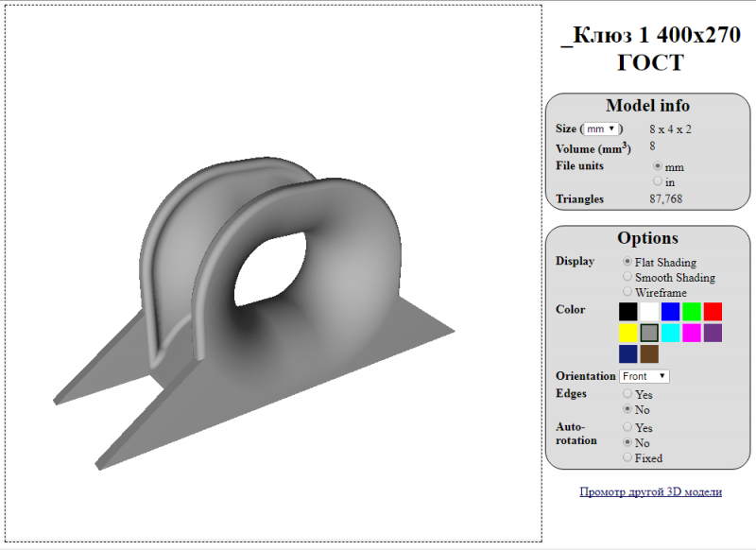Enable Auto-rotation by selecting Yes
The width and height of the screenshot is (756, 550).
[x=627, y=427]
